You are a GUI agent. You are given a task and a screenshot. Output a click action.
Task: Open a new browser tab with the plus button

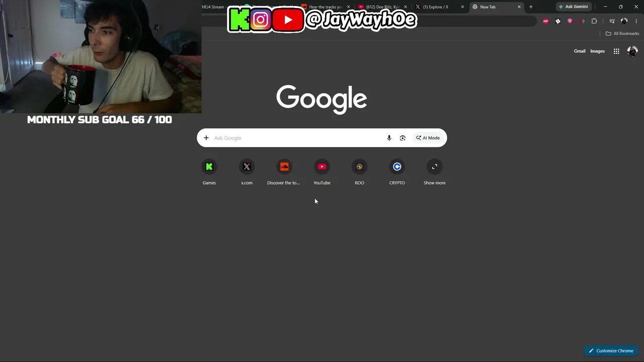(x=531, y=7)
